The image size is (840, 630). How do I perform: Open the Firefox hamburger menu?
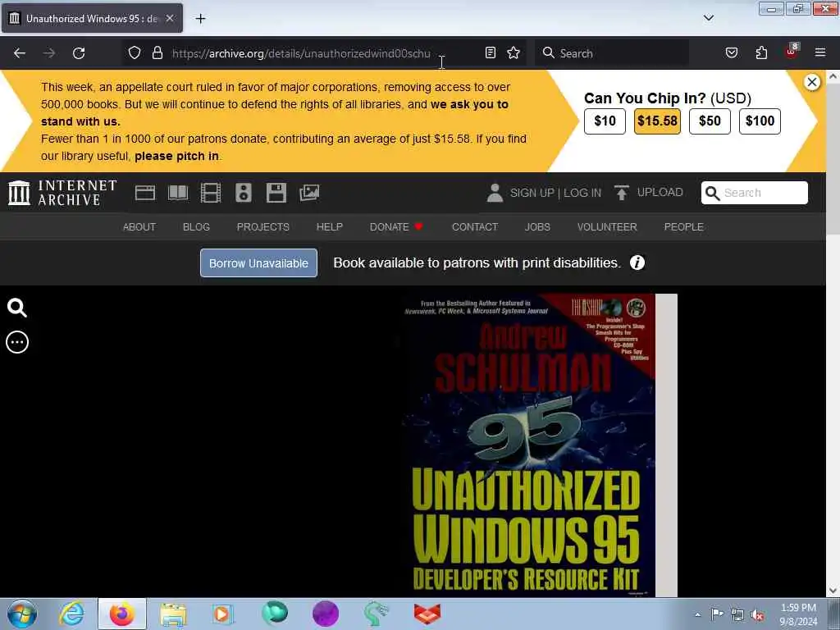[x=820, y=52]
